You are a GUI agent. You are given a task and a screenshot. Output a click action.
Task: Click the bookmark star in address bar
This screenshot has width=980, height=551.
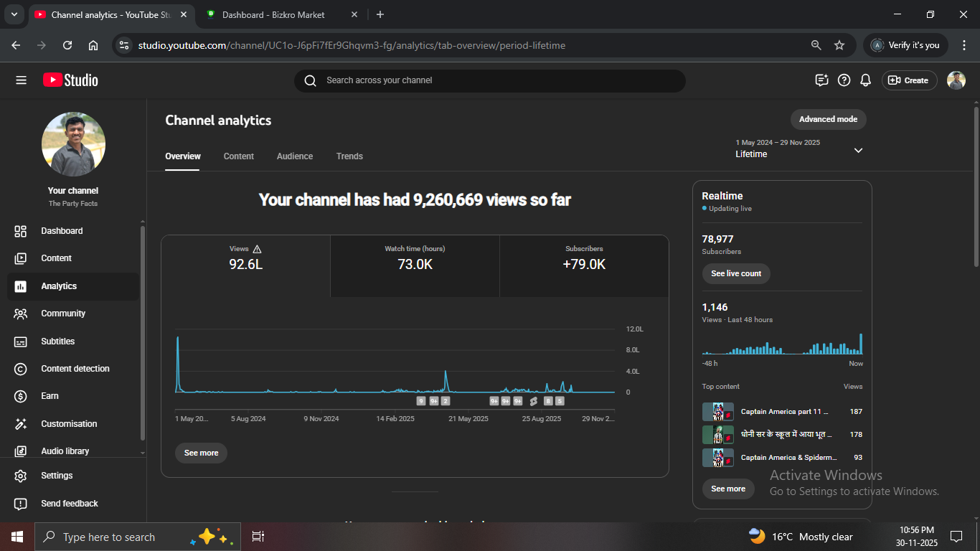[839, 45]
